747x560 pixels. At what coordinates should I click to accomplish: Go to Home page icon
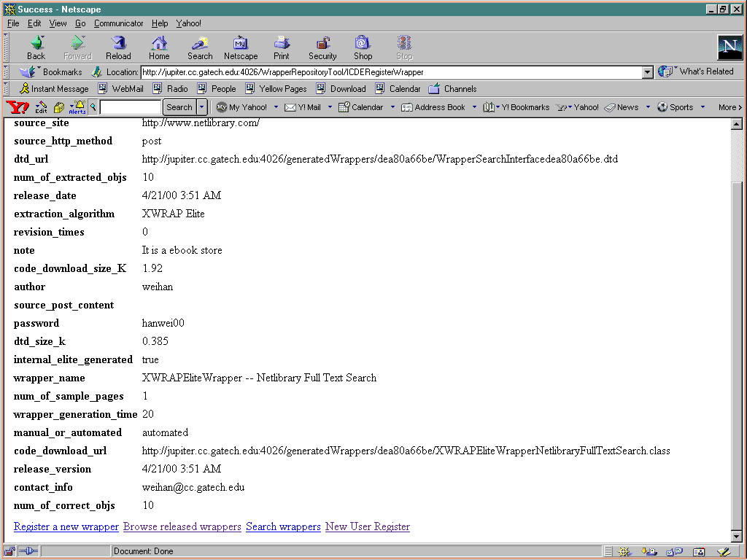coord(159,47)
